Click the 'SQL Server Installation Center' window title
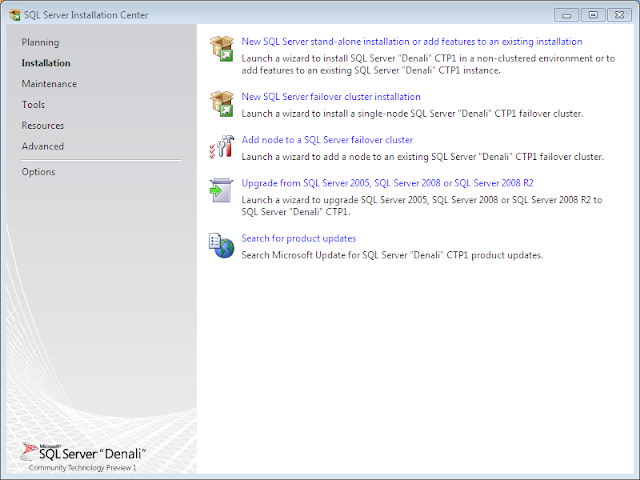 pyautogui.click(x=86, y=15)
